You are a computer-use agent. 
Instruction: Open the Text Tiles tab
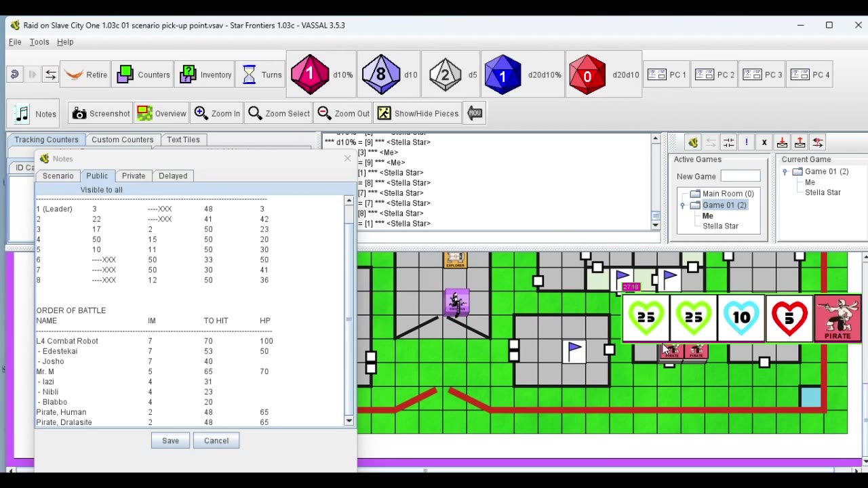pyautogui.click(x=184, y=140)
